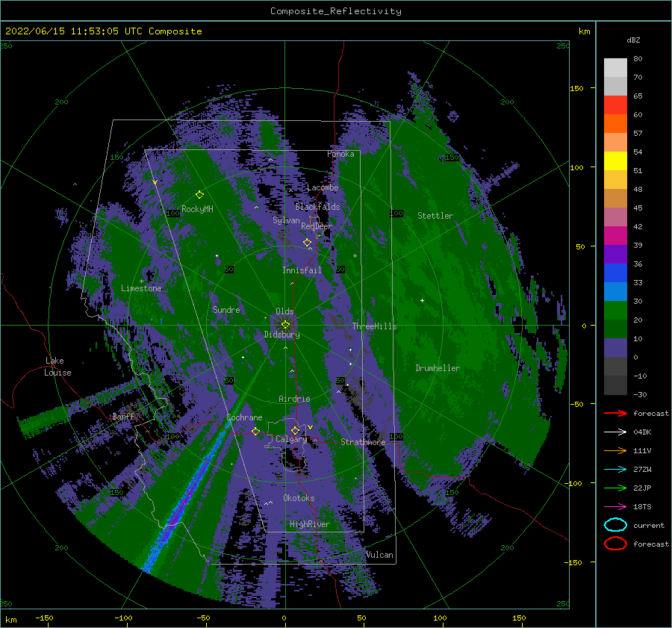Click the Okotoks label

click(299, 497)
